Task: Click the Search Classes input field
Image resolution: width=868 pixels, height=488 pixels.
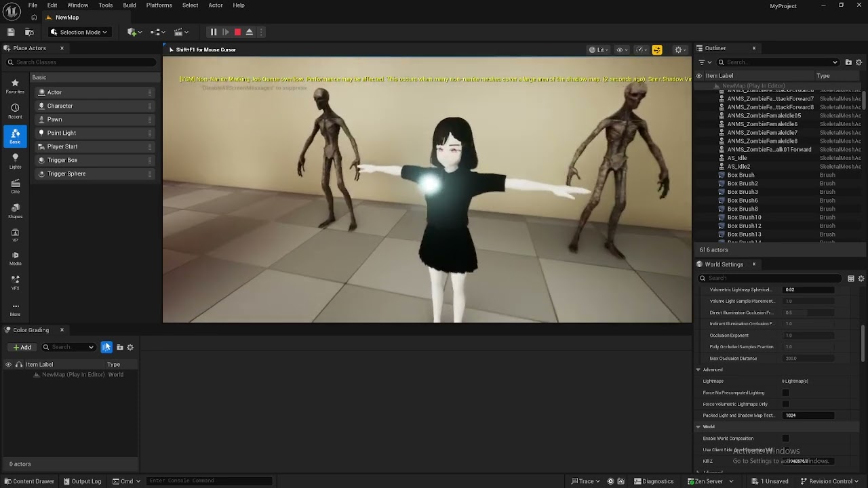Action: [x=81, y=62]
